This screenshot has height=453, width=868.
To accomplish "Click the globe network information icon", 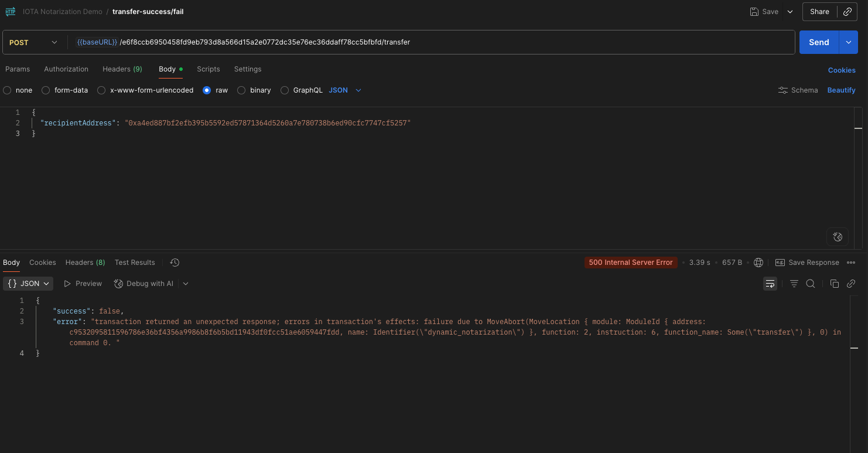I will coord(758,262).
